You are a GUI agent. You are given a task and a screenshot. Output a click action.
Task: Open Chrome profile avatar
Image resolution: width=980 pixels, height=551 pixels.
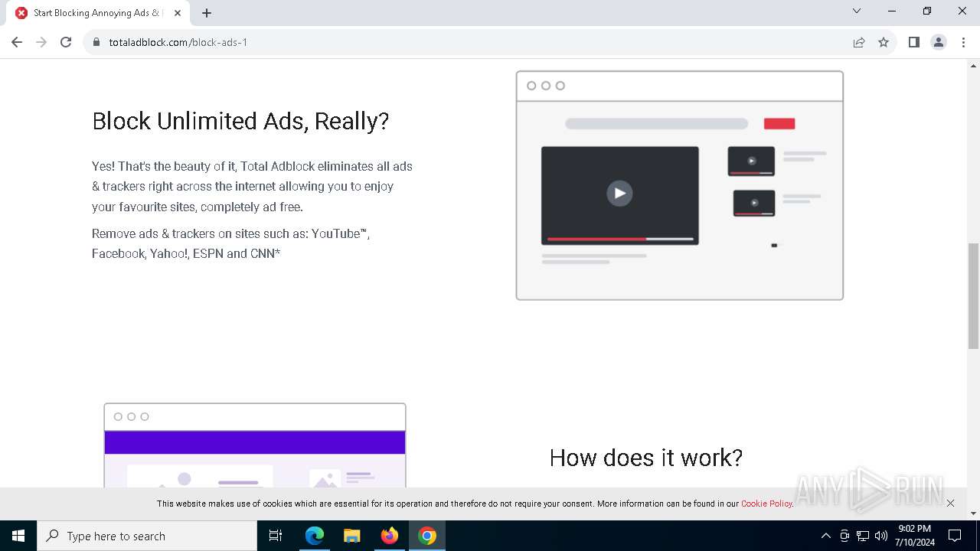[x=939, y=42]
